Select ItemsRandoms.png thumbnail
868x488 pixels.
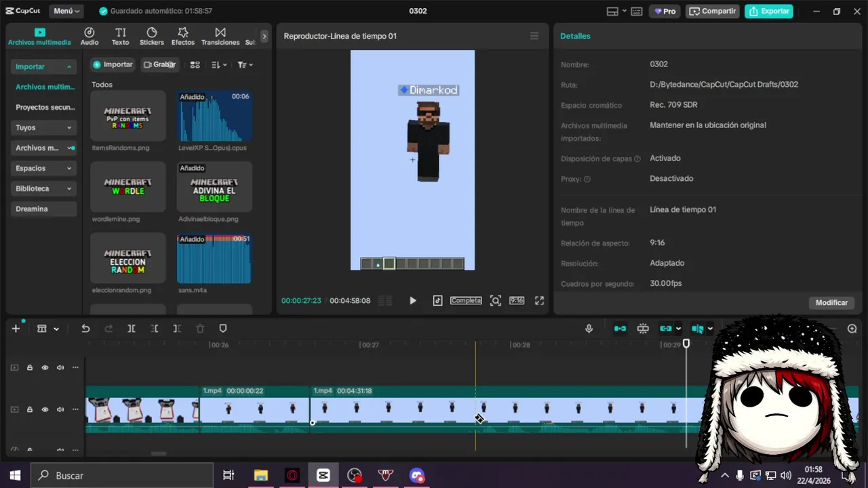pyautogui.click(x=128, y=116)
